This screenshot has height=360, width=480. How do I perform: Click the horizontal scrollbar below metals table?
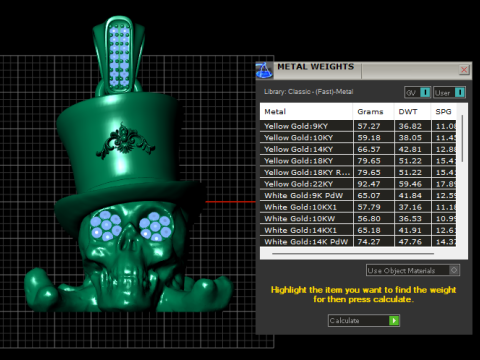coord(353,254)
